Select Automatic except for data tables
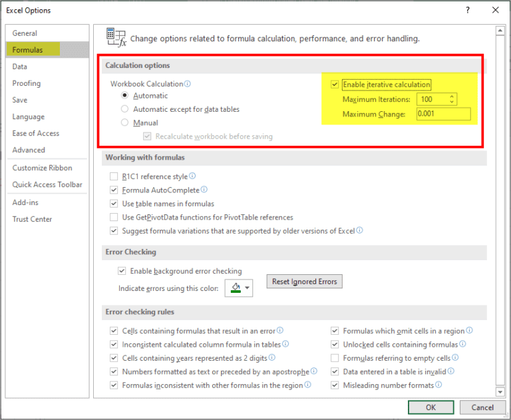The height and width of the screenshot is (420, 511). [x=124, y=109]
